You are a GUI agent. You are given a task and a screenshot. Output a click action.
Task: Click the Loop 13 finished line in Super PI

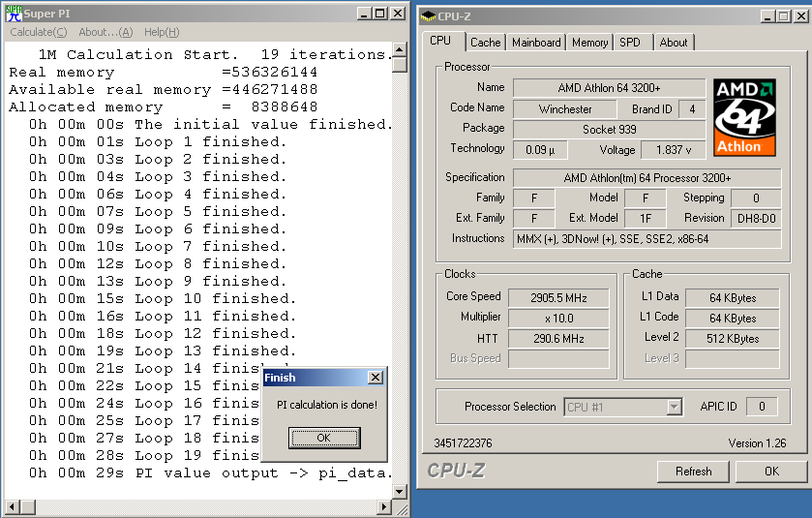[x=163, y=351]
